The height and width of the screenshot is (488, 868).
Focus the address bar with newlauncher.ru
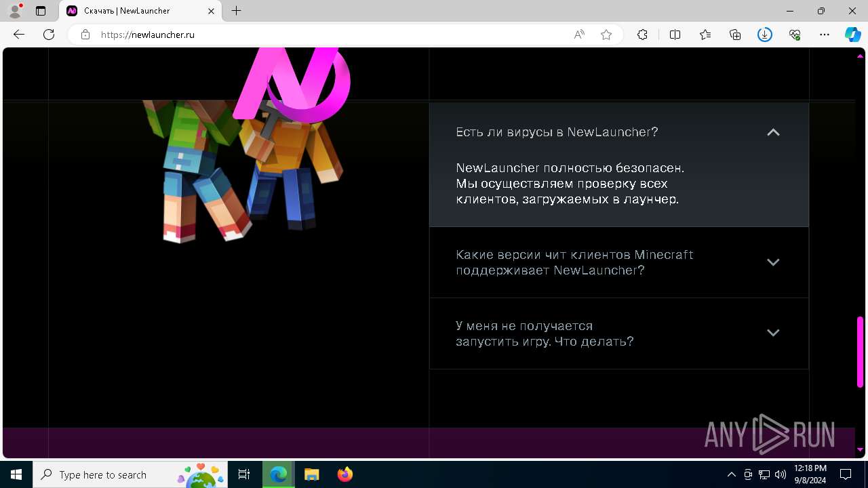pyautogui.click(x=325, y=35)
